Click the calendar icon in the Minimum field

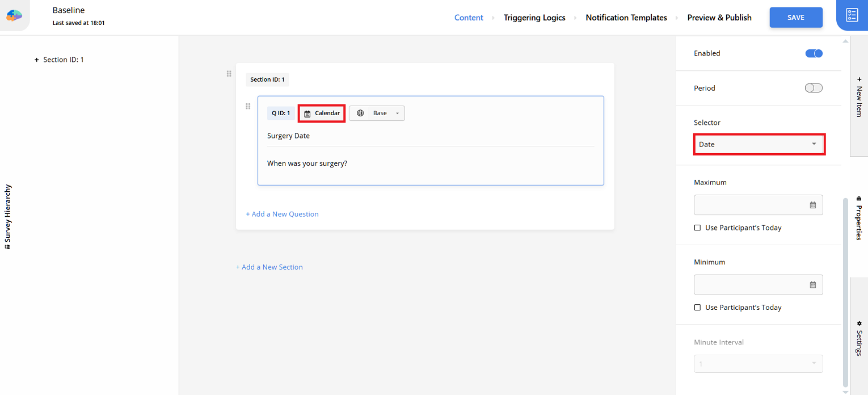pos(814,284)
